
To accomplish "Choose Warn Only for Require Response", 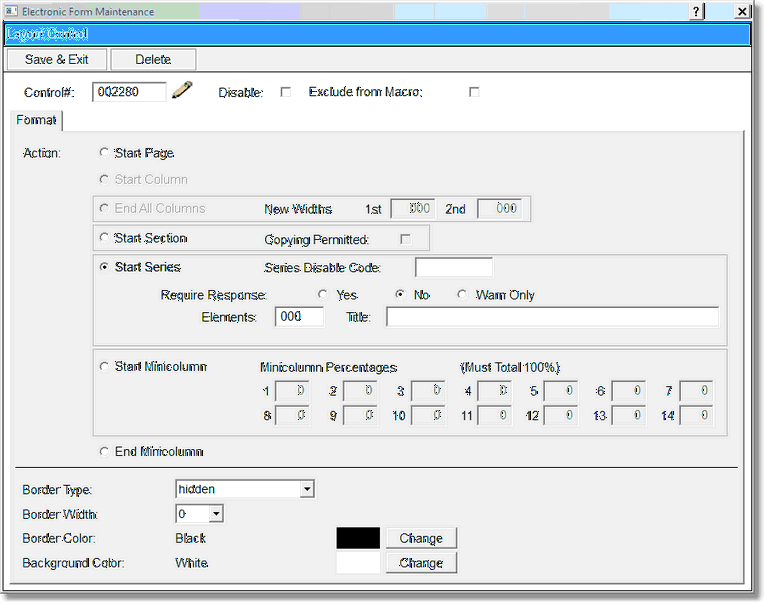I will pos(462,295).
